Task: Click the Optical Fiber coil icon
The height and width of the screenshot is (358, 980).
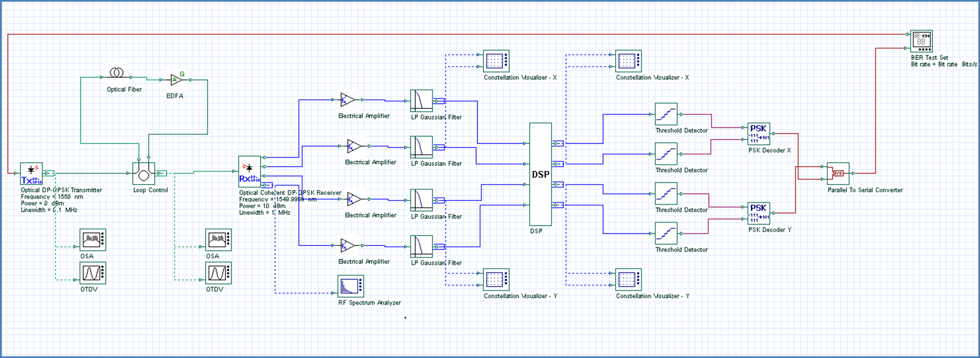Action: click(x=116, y=72)
